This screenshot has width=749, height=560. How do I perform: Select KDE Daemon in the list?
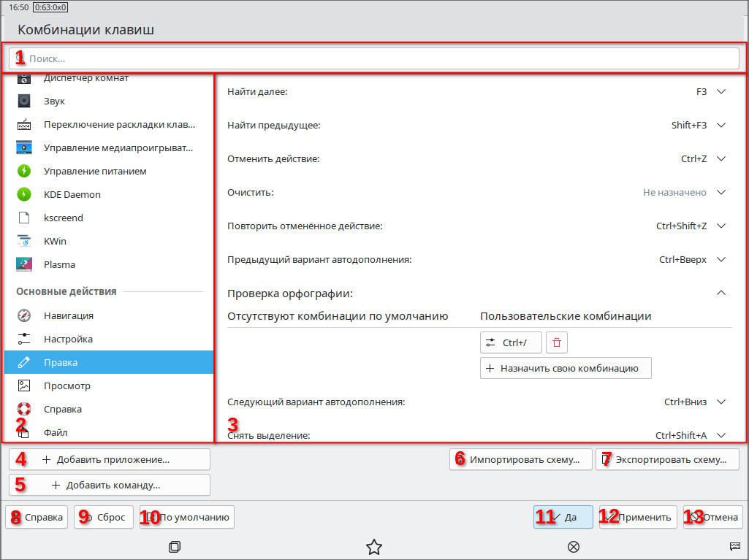coord(109,194)
